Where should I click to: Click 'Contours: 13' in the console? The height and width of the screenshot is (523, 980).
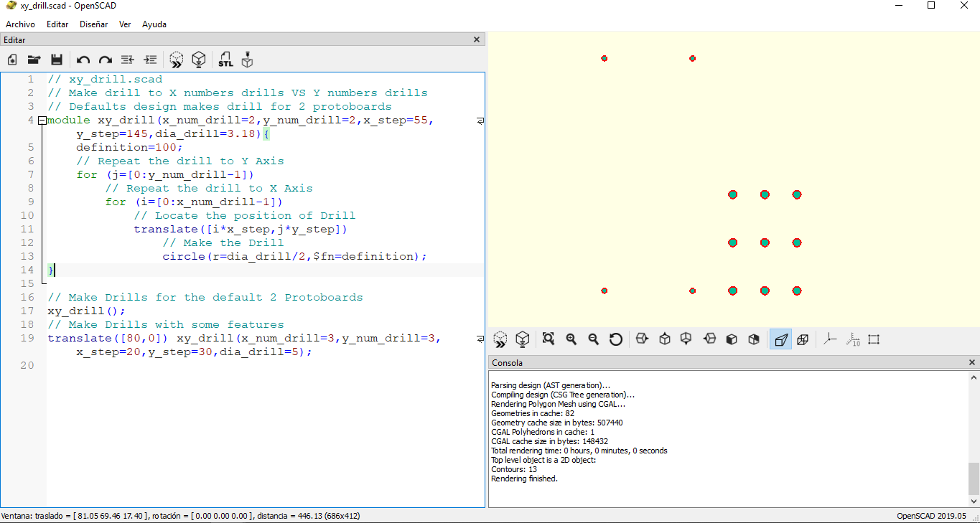514,469
